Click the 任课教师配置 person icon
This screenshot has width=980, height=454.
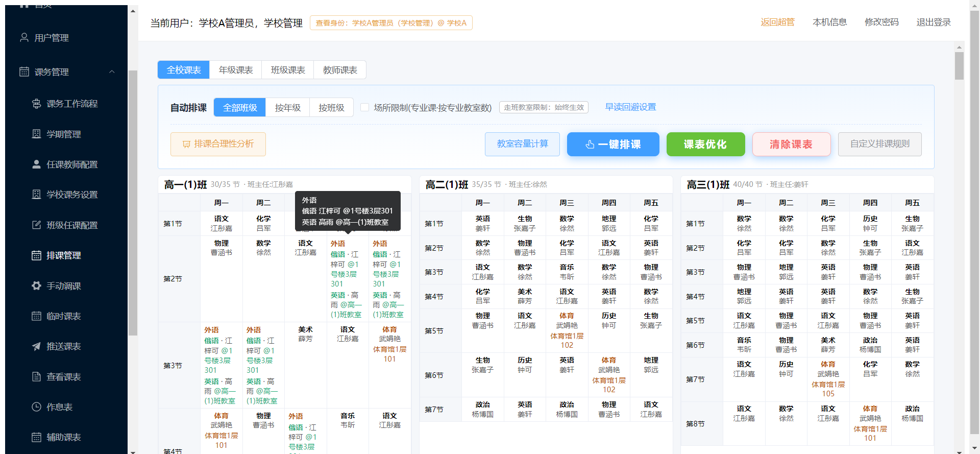(36, 164)
